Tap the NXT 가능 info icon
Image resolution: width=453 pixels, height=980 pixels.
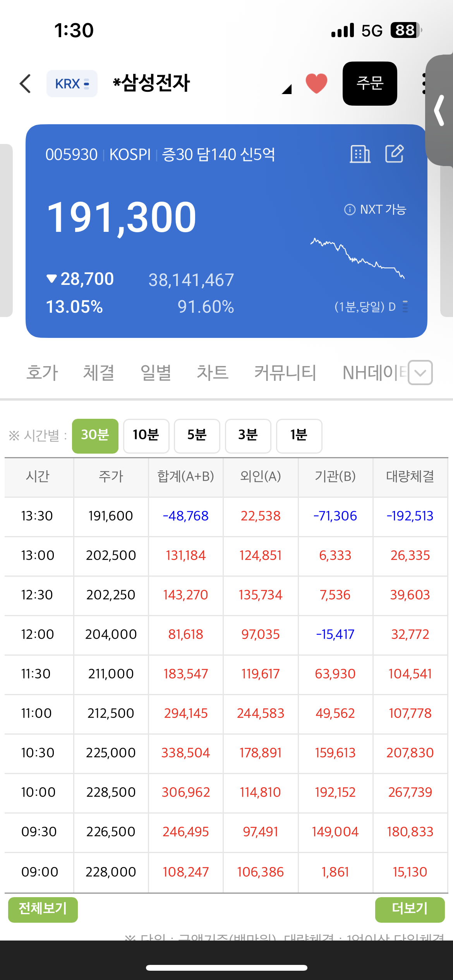pyautogui.click(x=350, y=209)
